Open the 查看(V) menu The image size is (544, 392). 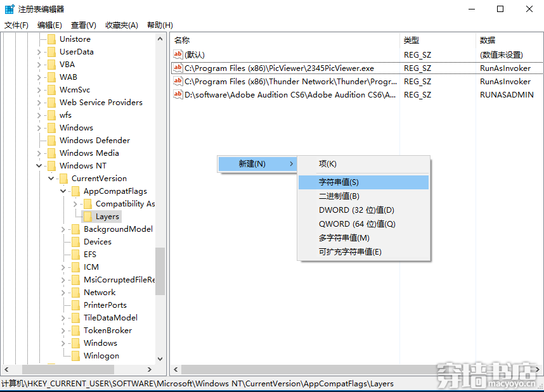click(84, 25)
